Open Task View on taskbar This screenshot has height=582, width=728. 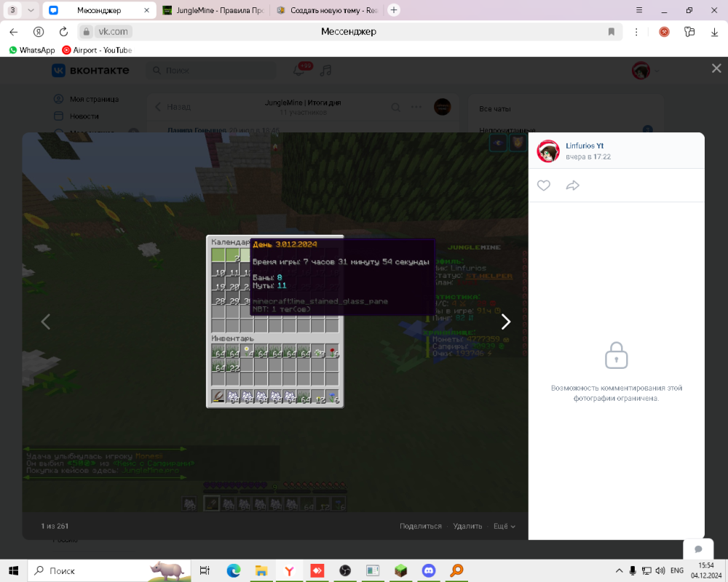pyautogui.click(x=205, y=570)
